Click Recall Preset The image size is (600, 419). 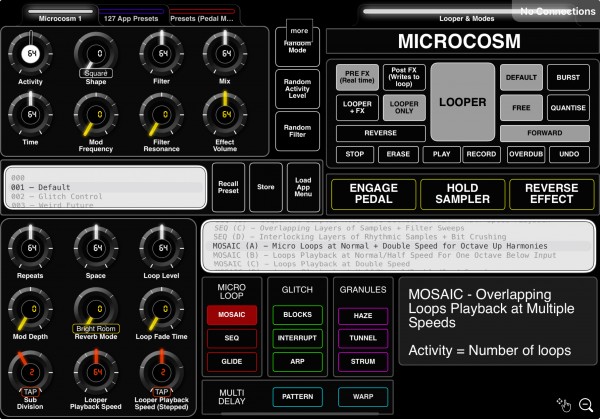[x=228, y=187]
